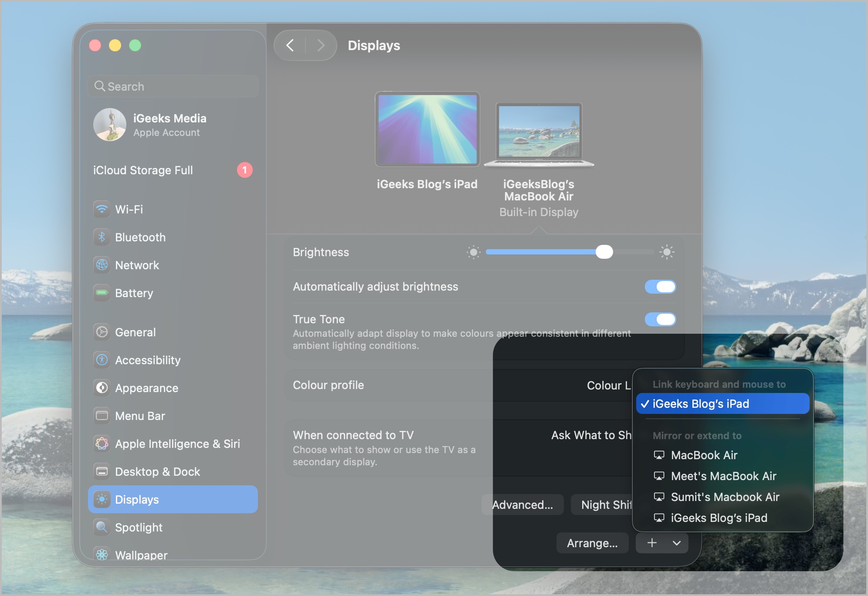
Task: Click the Desktop & Dock icon
Action: (102, 471)
